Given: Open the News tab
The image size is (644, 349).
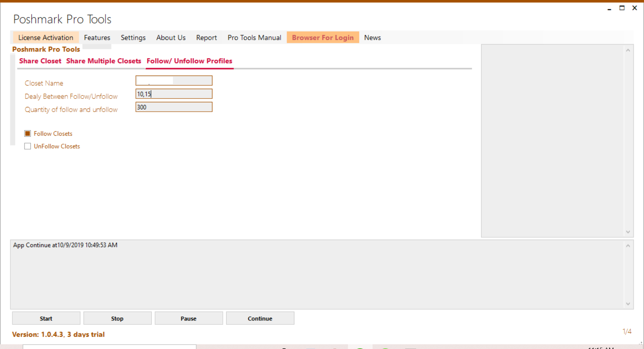Looking at the screenshot, I should (372, 37).
